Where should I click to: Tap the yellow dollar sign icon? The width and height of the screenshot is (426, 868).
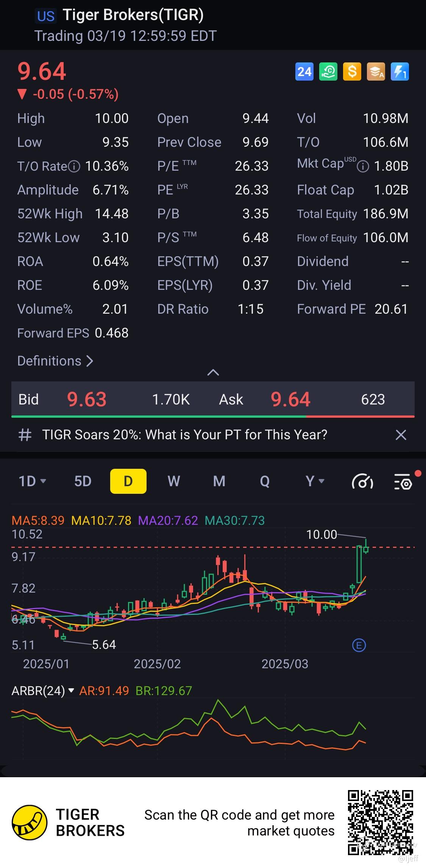coord(352,72)
